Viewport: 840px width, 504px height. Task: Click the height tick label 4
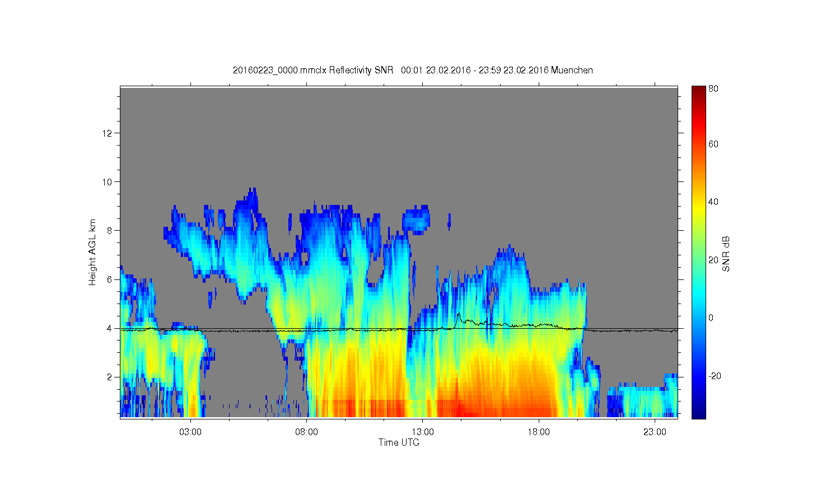110,328
